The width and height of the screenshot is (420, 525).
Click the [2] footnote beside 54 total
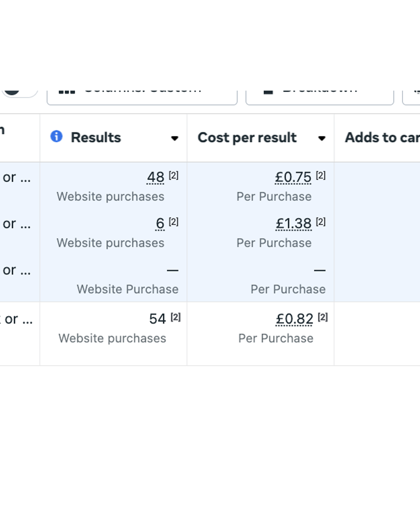tap(175, 317)
